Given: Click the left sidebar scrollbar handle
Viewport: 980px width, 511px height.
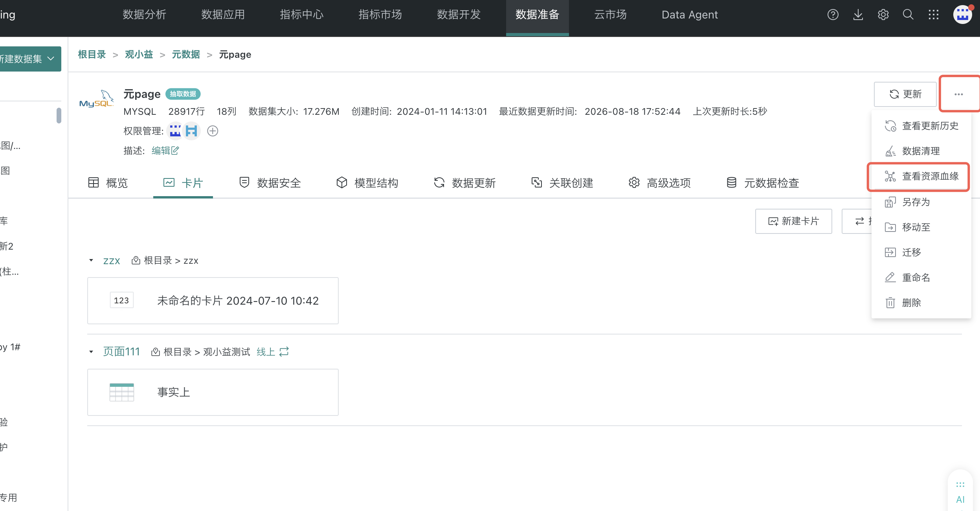Looking at the screenshot, I should coord(59,116).
